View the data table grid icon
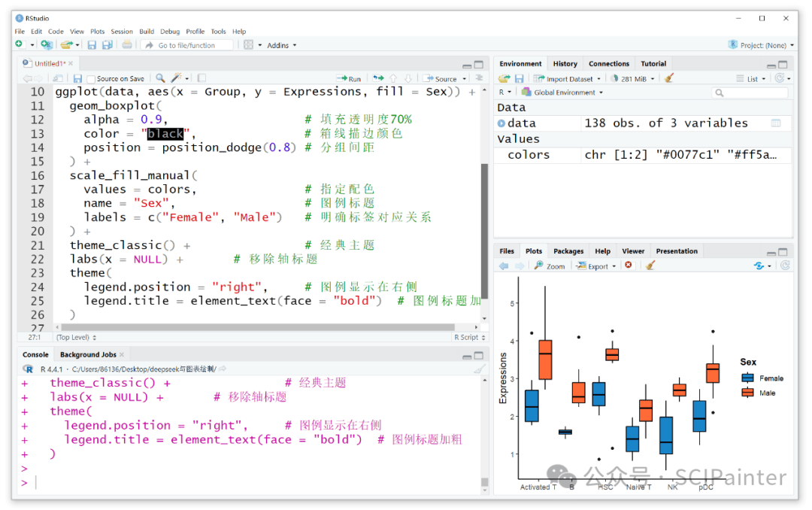812x510 pixels. (776, 123)
